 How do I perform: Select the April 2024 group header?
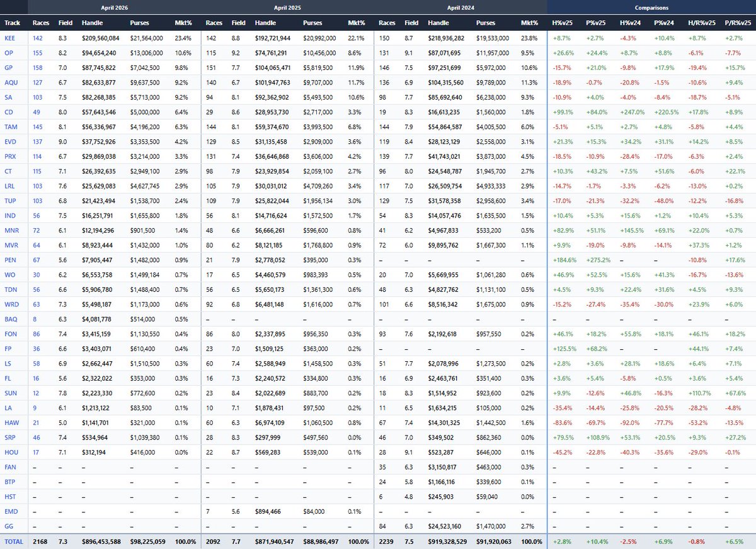coord(461,8)
